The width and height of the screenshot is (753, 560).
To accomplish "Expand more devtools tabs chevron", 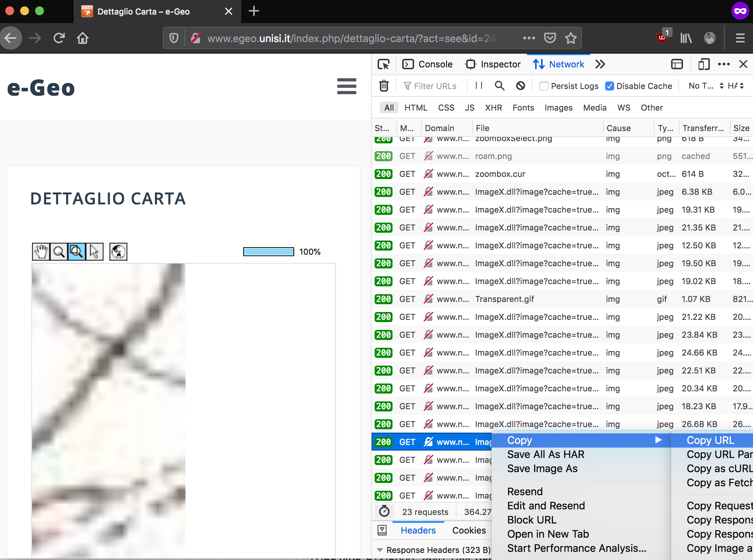I will click(x=600, y=64).
